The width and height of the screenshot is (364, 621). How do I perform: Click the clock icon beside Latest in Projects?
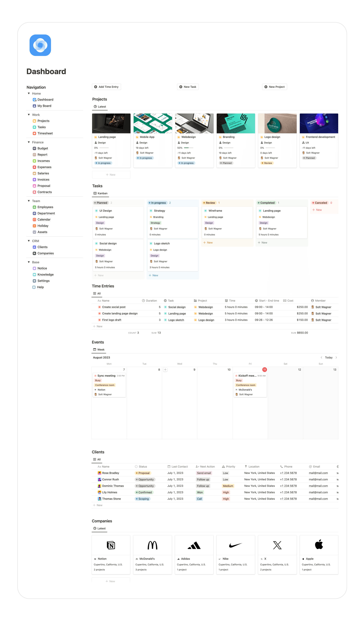tap(95, 106)
